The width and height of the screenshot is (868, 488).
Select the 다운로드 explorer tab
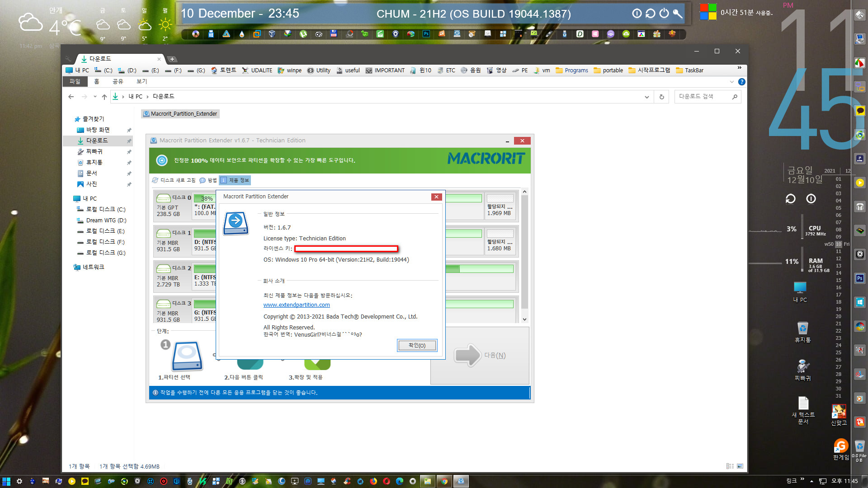tap(120, 59)
